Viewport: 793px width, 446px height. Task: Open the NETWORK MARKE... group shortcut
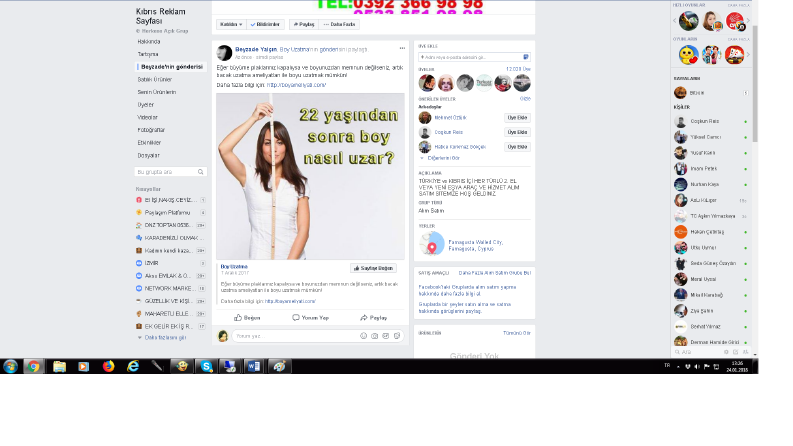point(170,288)
